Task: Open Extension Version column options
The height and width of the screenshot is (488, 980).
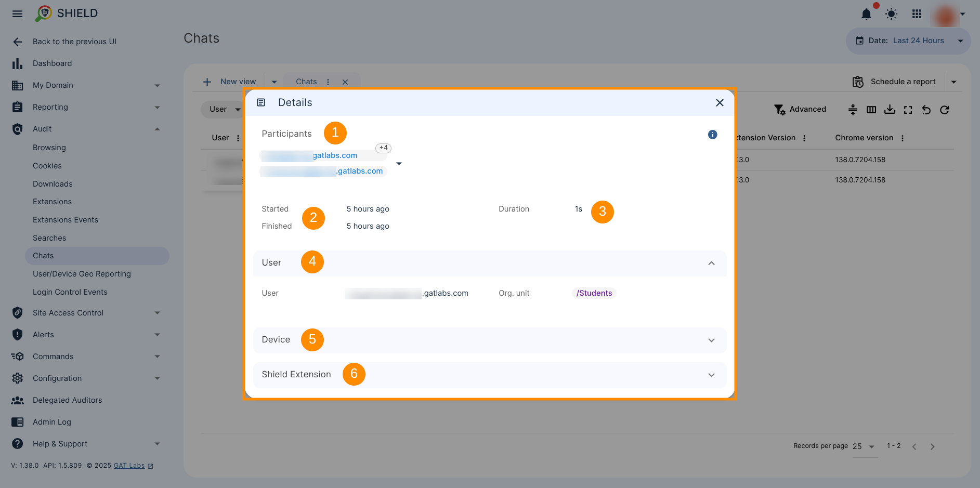Action: [804, 138]
